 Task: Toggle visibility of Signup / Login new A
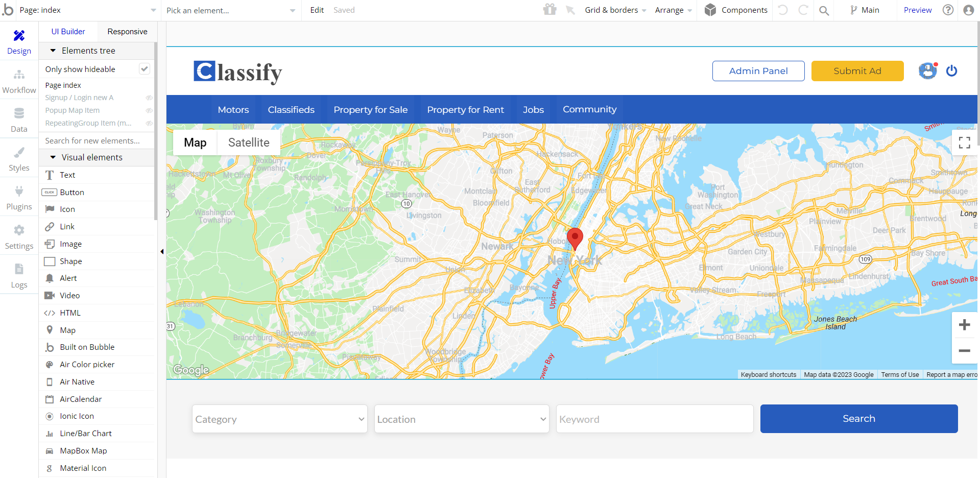pos(149,98)
